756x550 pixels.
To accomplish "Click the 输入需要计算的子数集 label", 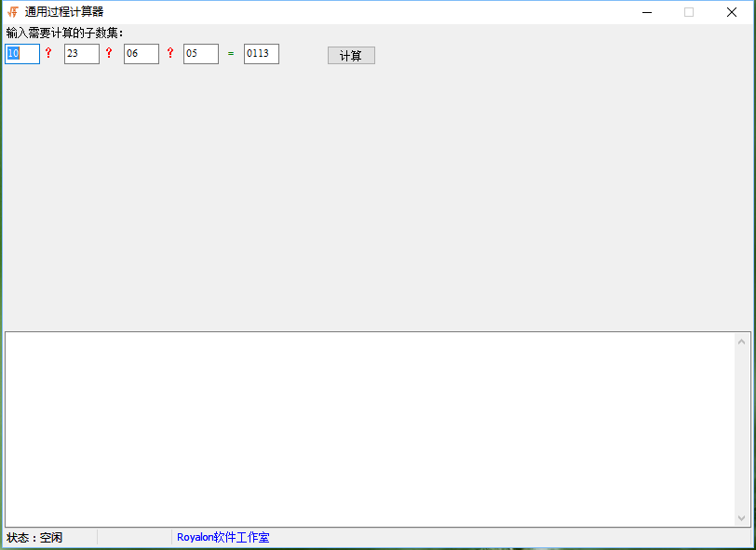I will pos(65,34).
